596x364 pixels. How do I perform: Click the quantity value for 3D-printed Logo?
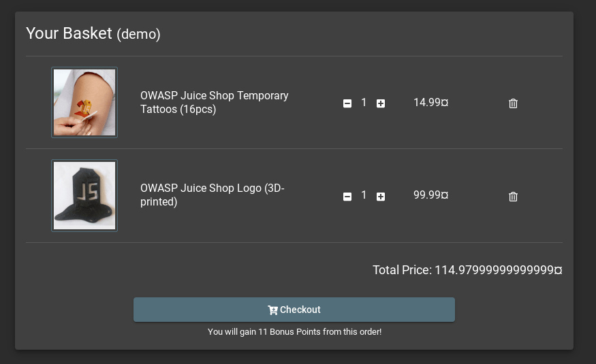(364, 195)
